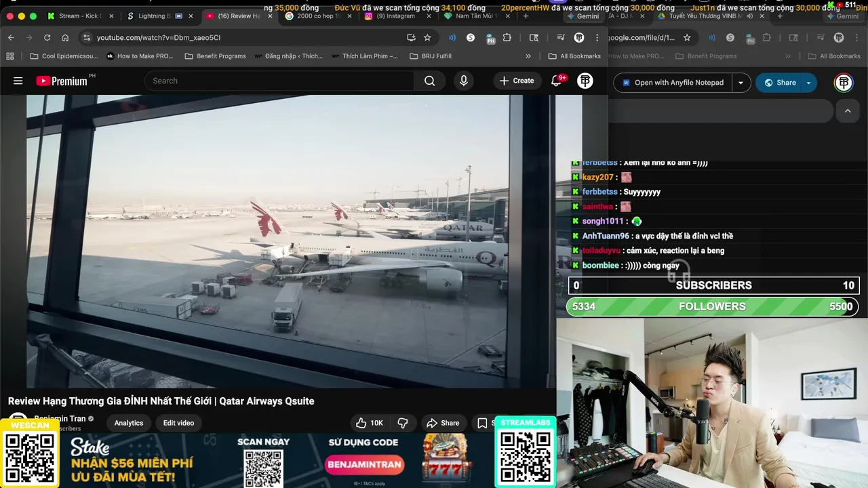Click the blue sound-wave extension in YouTube window
The width and height of the screenshot is (868, 488).
[x=452, y=38]
